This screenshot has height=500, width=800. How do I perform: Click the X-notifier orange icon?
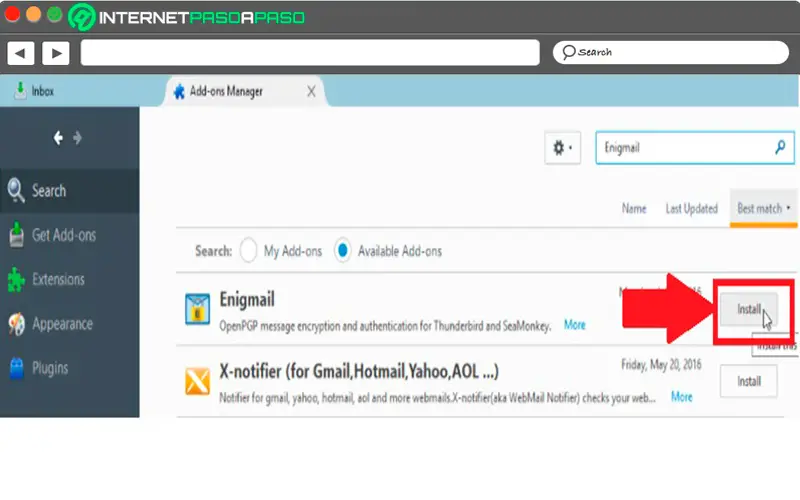pos(197,382)
